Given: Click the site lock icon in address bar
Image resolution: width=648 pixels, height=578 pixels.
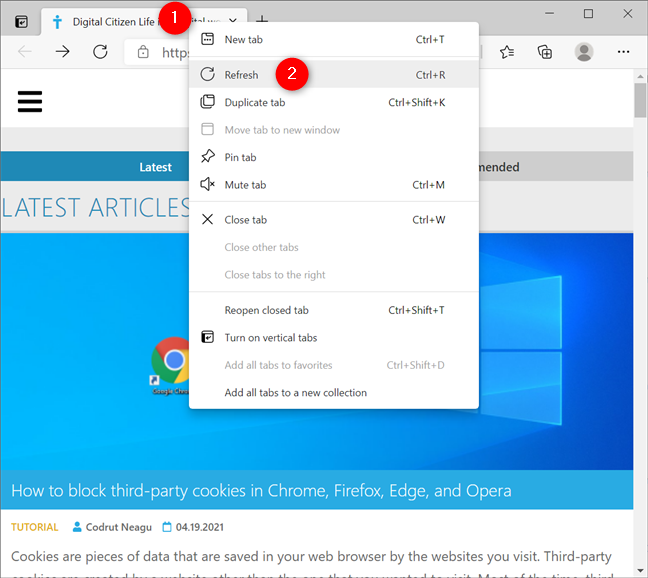Looking at the screenshot, I should [143, 52].
